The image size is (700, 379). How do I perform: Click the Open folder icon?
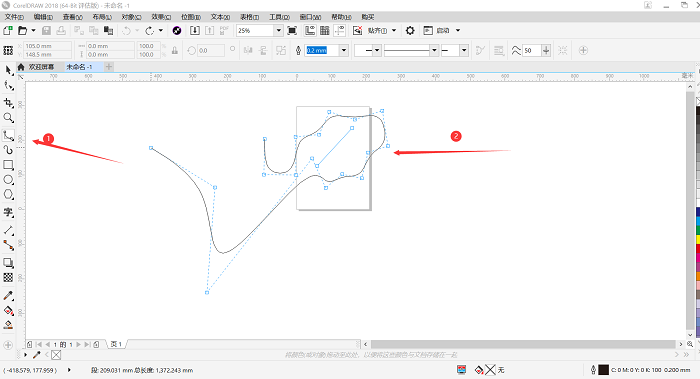[x=22, y=30]
